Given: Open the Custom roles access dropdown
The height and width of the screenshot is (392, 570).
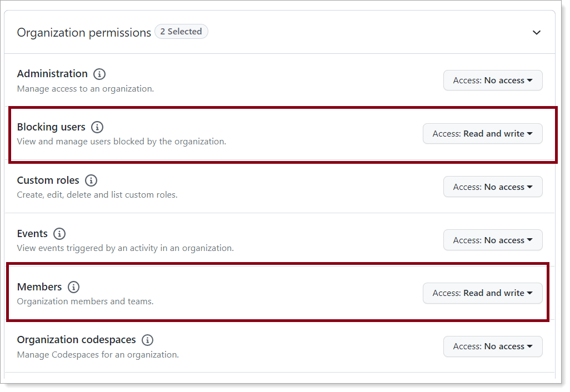Looking at the screenshot, I should pos(492,187).
